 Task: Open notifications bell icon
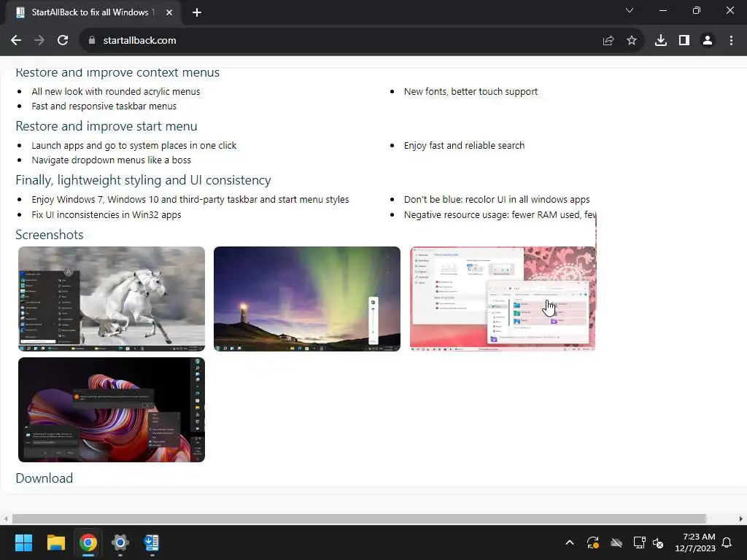[x=727, y=542]
